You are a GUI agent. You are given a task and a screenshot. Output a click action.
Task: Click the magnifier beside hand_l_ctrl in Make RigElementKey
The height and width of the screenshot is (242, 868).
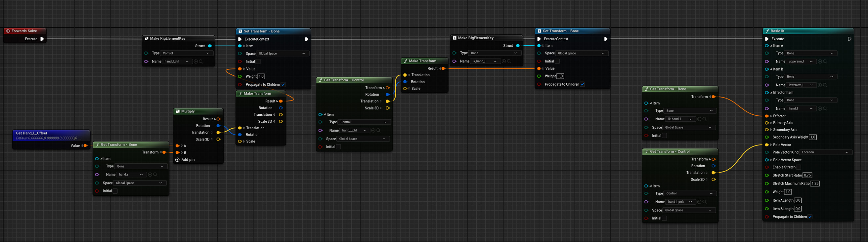click(x=201, y=61)
